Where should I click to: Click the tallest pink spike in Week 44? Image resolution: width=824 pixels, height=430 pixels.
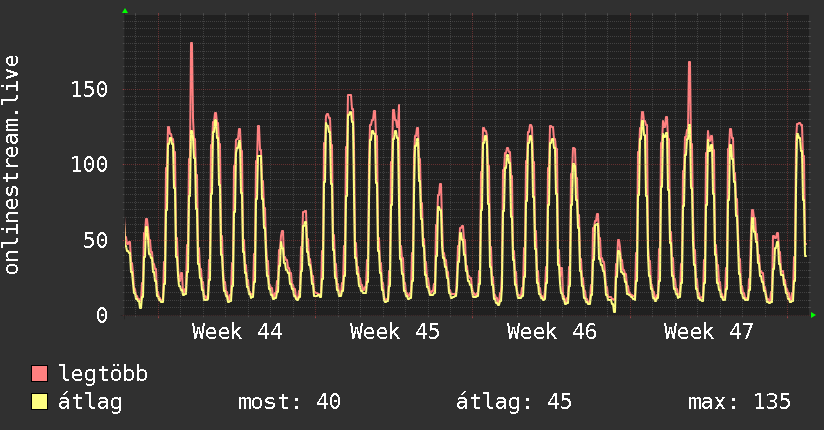[191, 87]
